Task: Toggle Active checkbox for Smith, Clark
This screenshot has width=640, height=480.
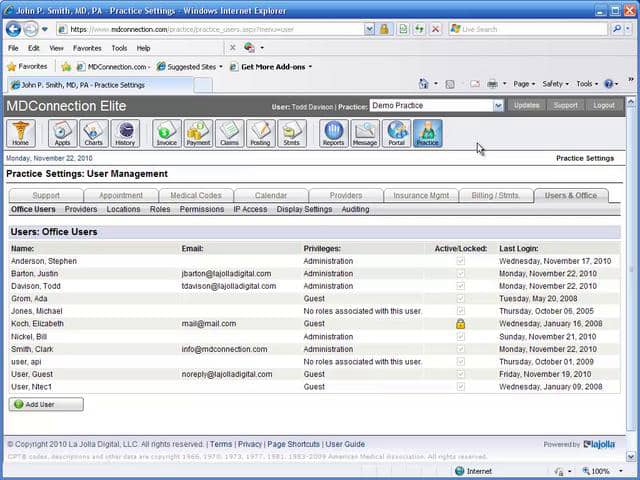Action: (x=460, y=349)
